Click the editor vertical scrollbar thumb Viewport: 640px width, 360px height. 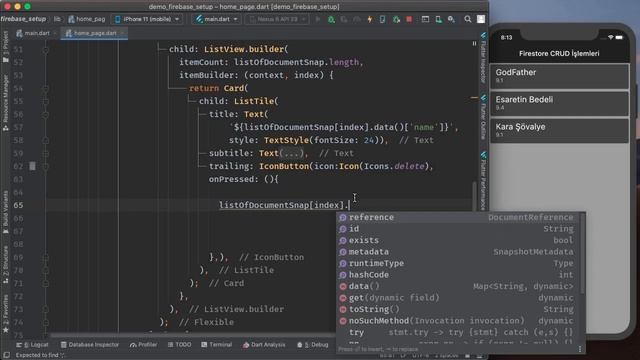(x=473, y=195)
